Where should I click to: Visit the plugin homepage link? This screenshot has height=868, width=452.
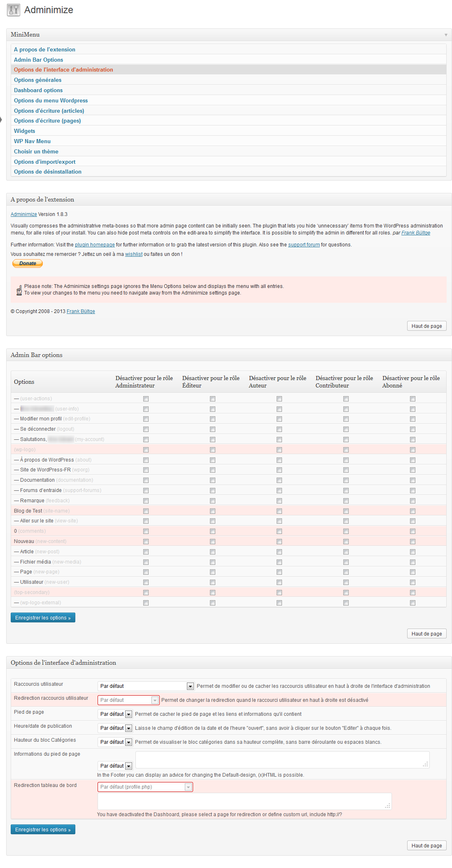pyautogui.click(x=95, y=245)
